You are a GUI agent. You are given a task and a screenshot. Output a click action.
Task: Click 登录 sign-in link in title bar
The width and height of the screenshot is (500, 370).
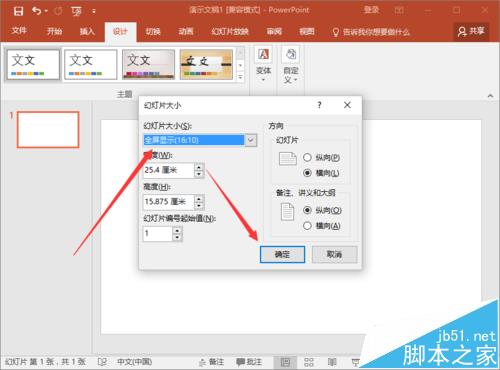(x=371, y=10)
